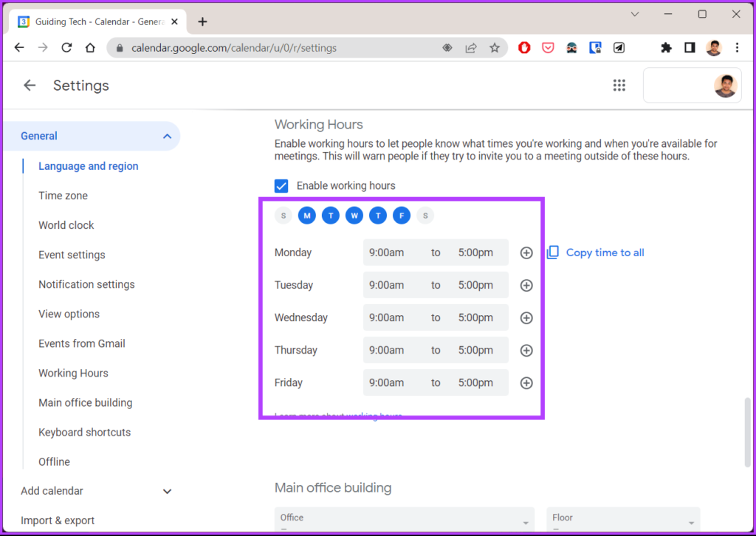Change Thursday end time 5:00pm
The image size is (756, 536).
click(x=475, y=351)
